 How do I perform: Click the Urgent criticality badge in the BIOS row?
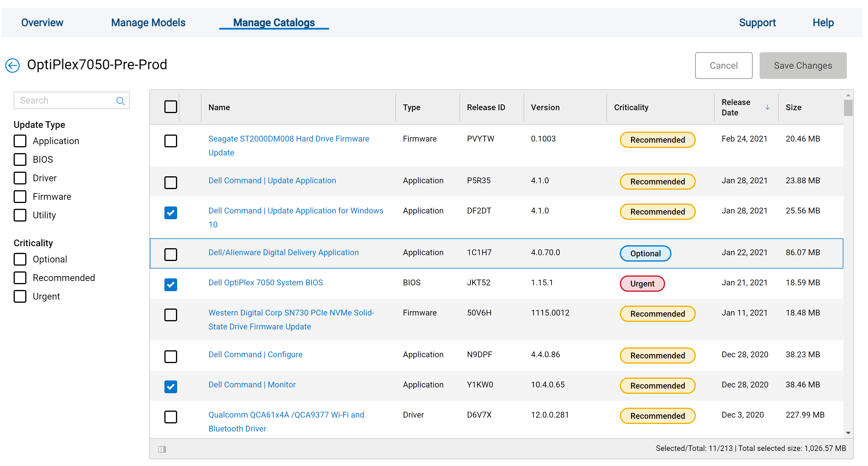pos(642,284)
